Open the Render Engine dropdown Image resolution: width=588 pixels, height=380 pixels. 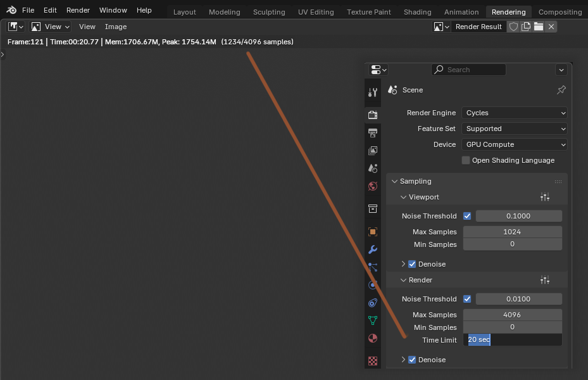coord(514,113)
